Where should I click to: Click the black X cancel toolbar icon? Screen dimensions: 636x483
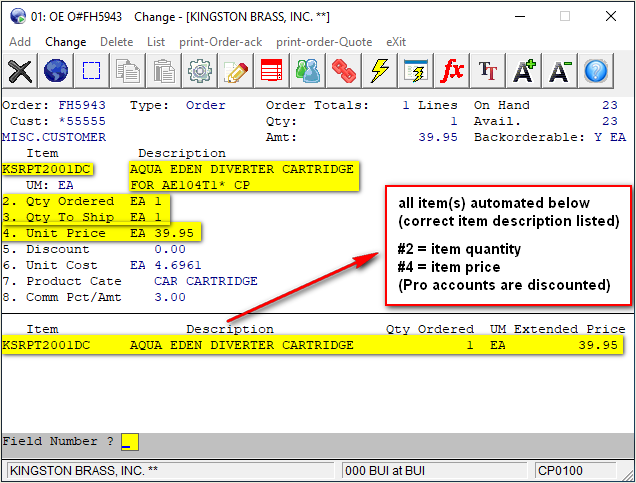point(20,71)
